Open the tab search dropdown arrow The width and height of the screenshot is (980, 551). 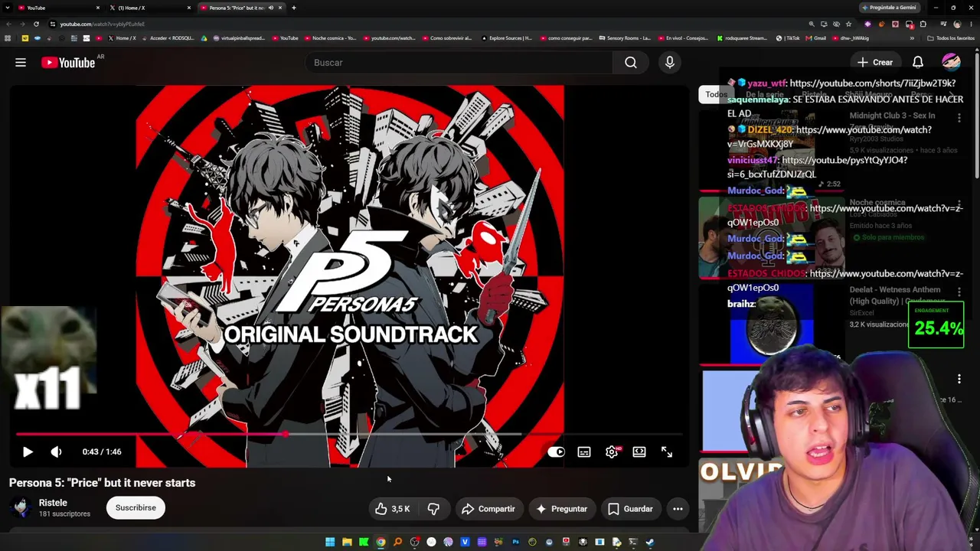(7, 8)
